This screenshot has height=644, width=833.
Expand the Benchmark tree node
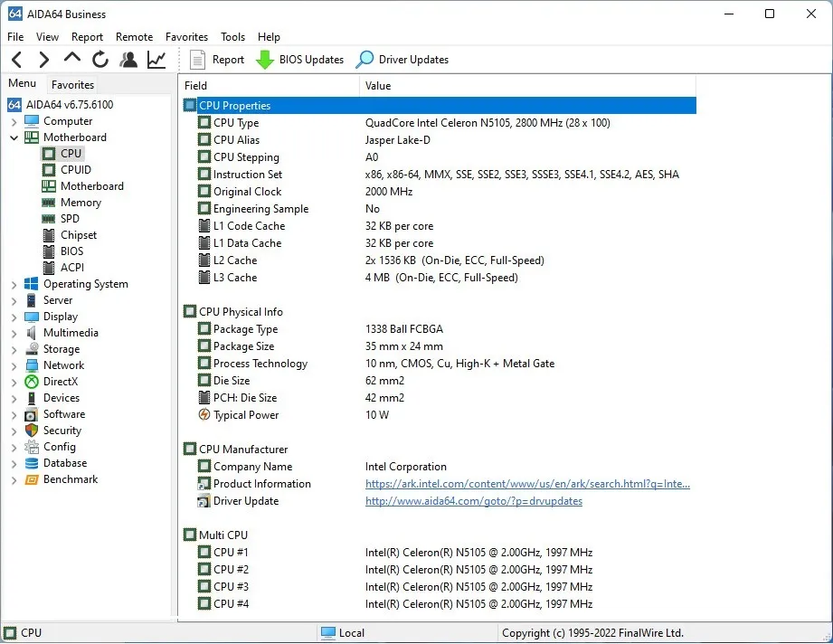point(14,479)
